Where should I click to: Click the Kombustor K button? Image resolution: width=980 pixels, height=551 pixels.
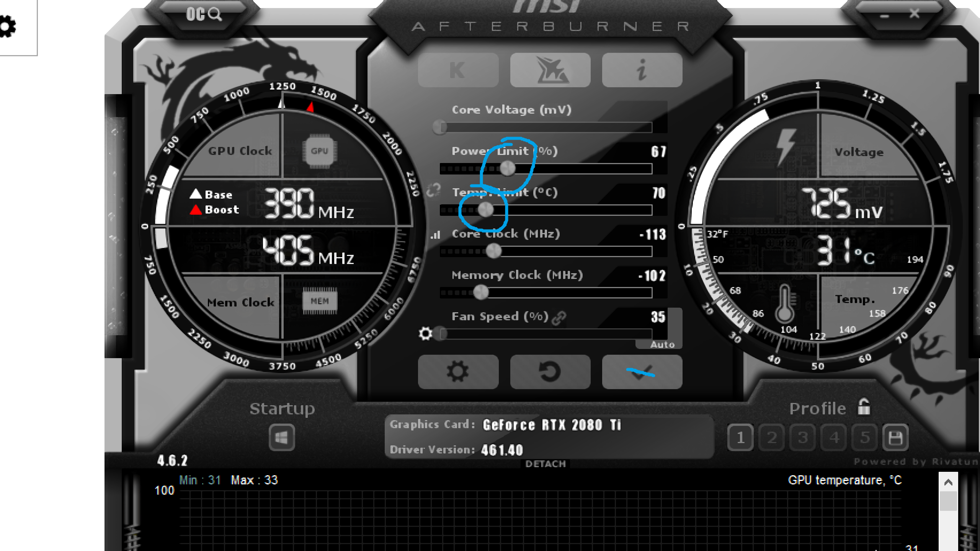click(458, 70)
